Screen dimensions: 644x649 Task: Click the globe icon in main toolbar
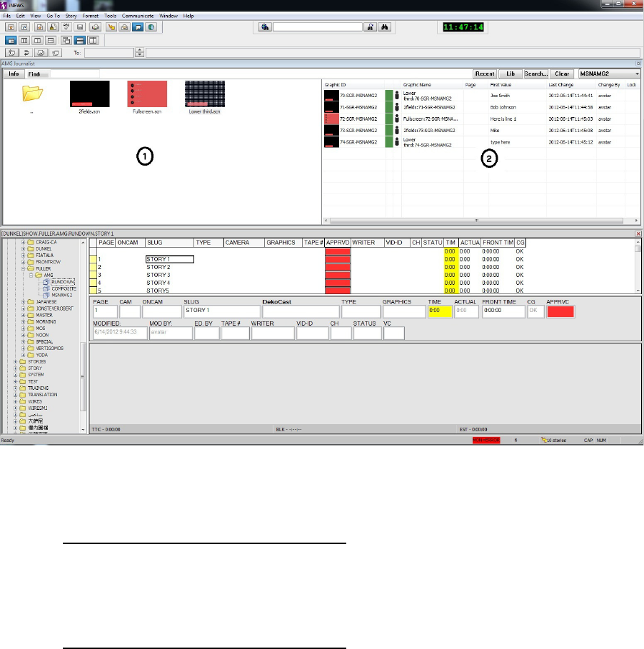[x=151, y=27]
